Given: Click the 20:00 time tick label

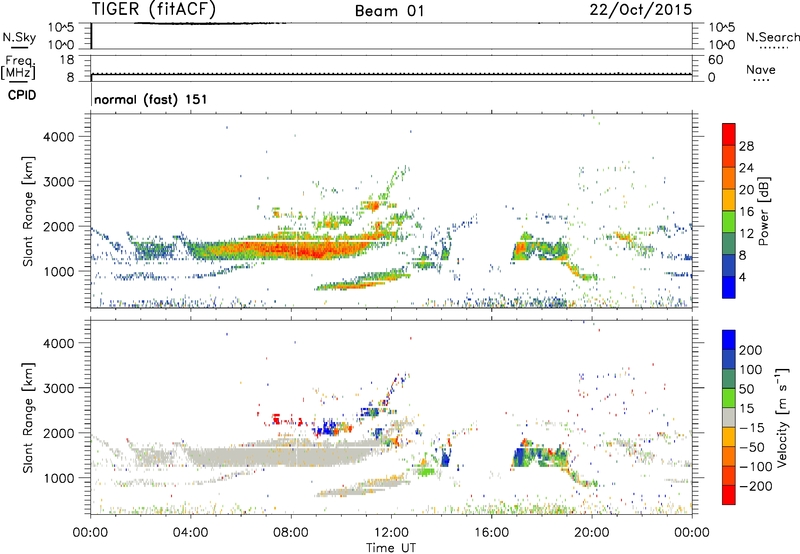Looking at the screenshot, I should coord(592,533).
